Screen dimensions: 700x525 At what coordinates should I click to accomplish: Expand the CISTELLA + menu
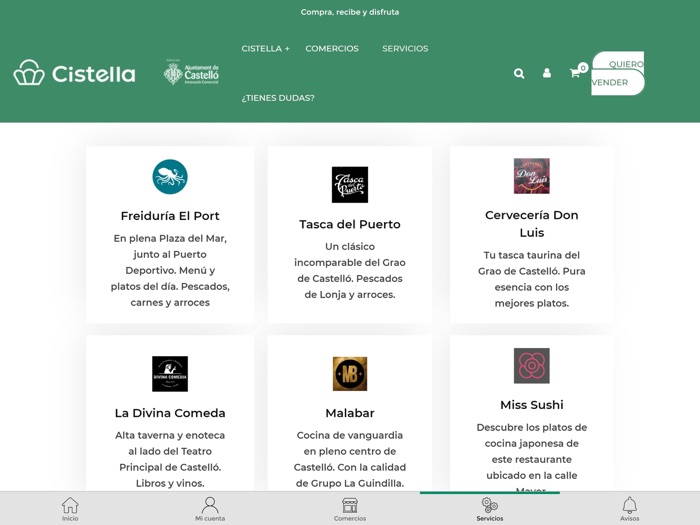click(266, 48)
